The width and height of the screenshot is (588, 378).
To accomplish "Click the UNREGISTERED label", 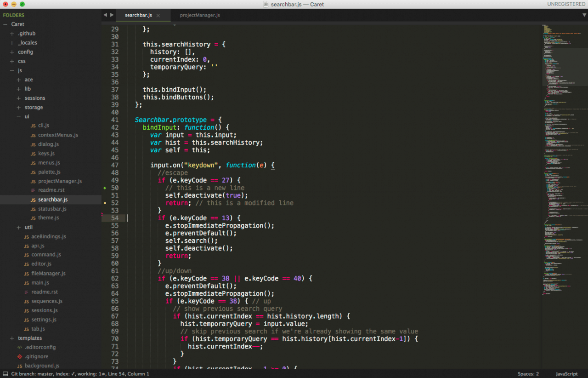I will (566, 4).
